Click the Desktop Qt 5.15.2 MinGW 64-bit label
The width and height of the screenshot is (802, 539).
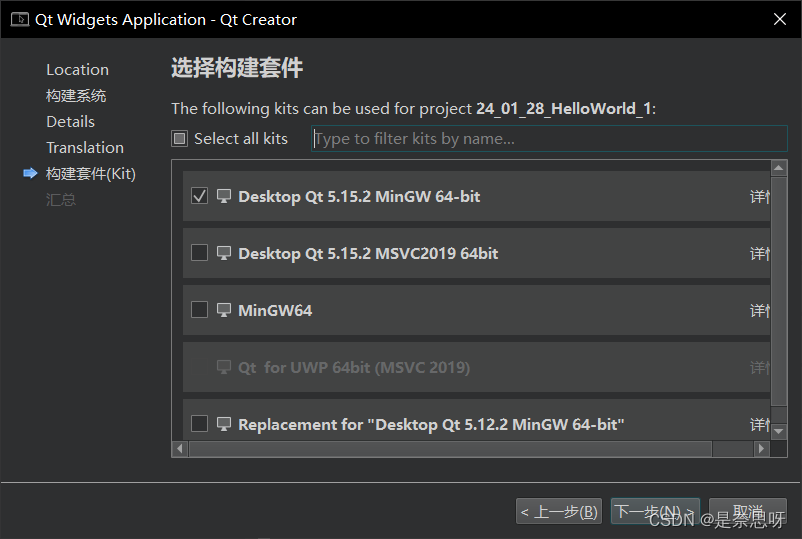[359, 196]
